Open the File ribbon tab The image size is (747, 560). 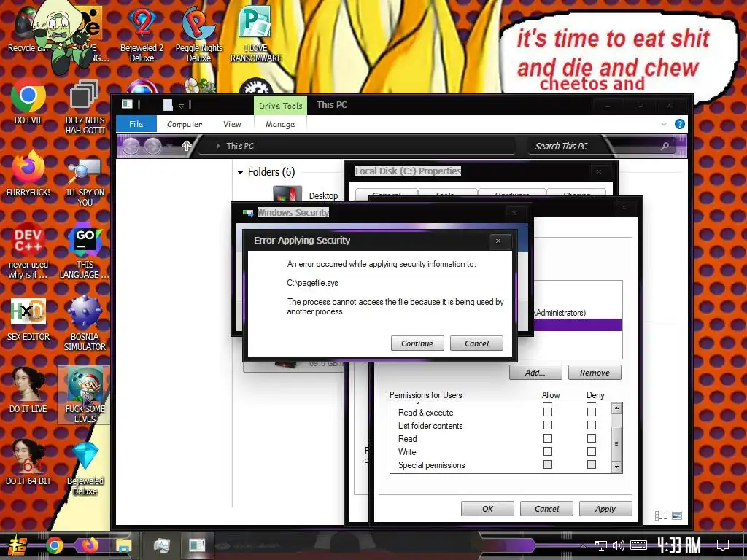[x=136, y=124]
